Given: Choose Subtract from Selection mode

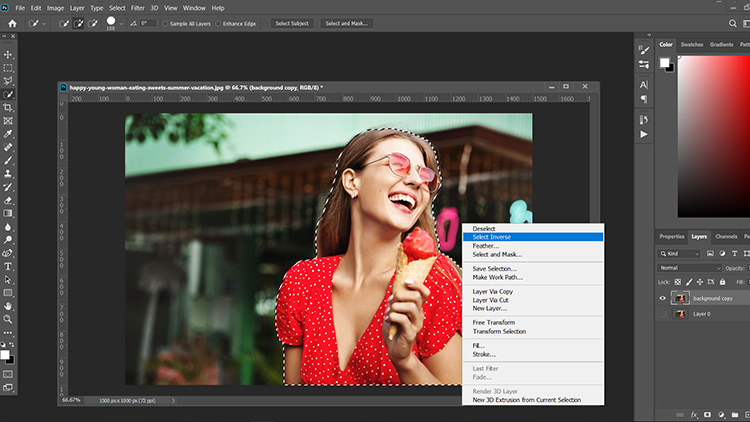Looking at the screenshot, I should click(x=93, y=23).
